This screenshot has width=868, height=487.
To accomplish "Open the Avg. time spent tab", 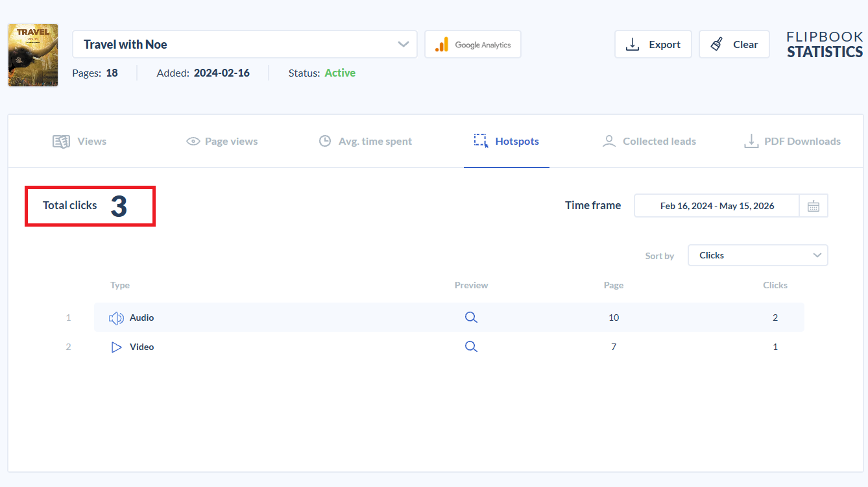I will (x=365, y=141).
